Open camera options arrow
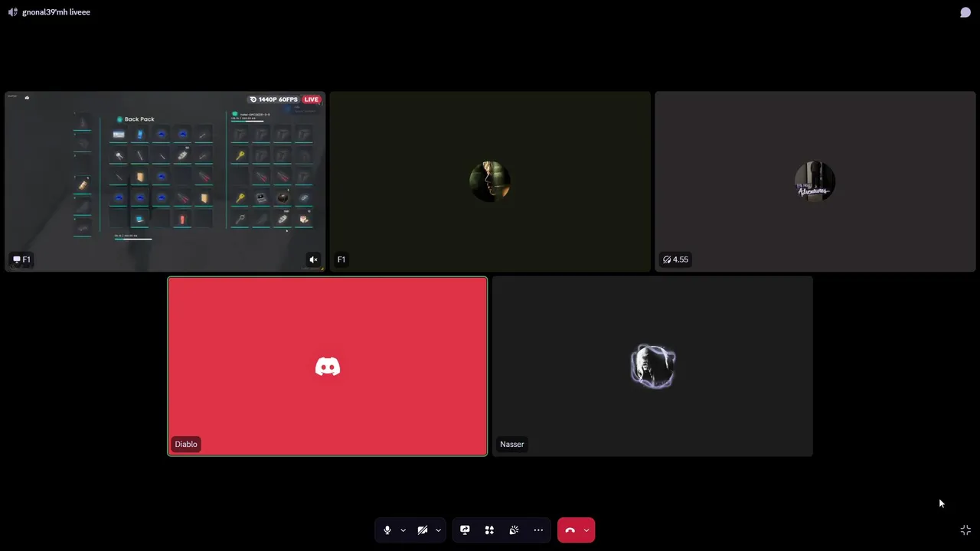The image size is (980, 551). tap(438, 530)
